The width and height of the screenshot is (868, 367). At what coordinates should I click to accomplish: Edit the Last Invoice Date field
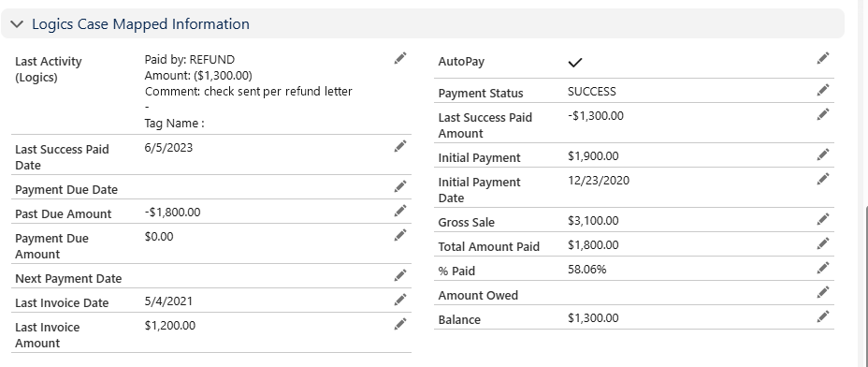click(400, 300)
